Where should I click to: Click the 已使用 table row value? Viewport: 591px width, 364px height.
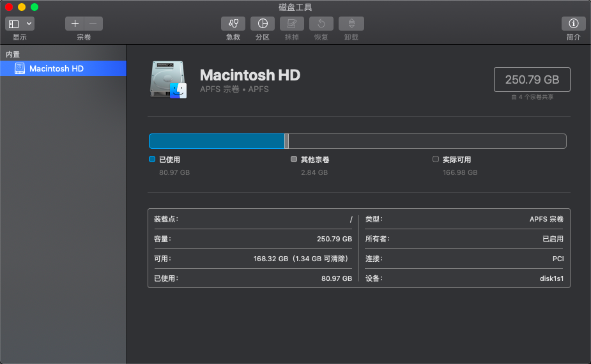(x=337, y=278)
